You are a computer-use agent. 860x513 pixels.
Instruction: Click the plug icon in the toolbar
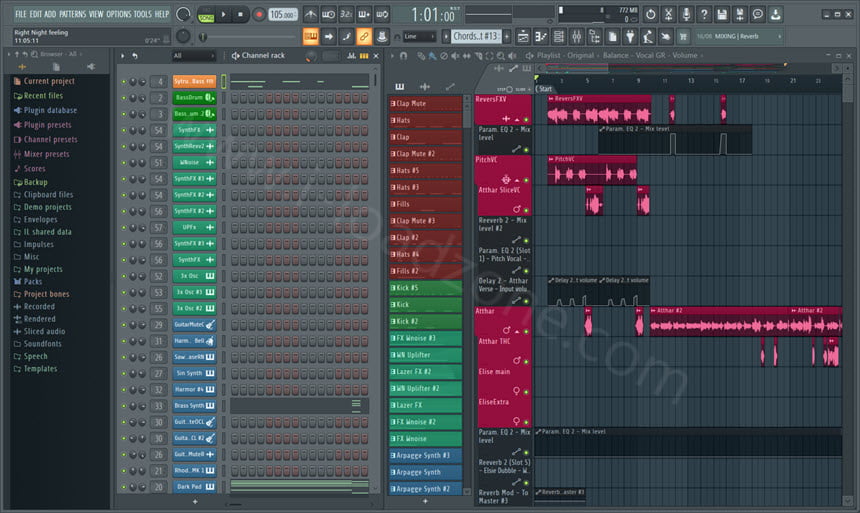pyautogui.click(x=630, y=37)
